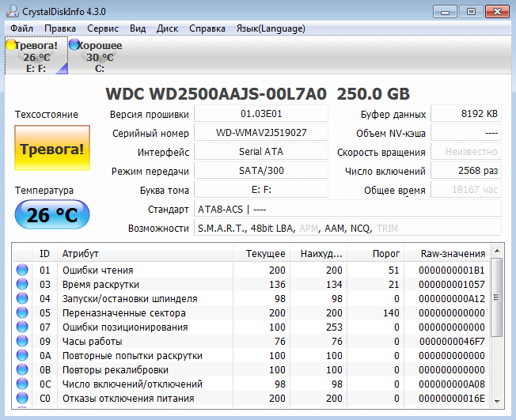Close the CrystalDiskInfo window
Viewport: 516px width, 420px height.
click(x=497, y=12)
